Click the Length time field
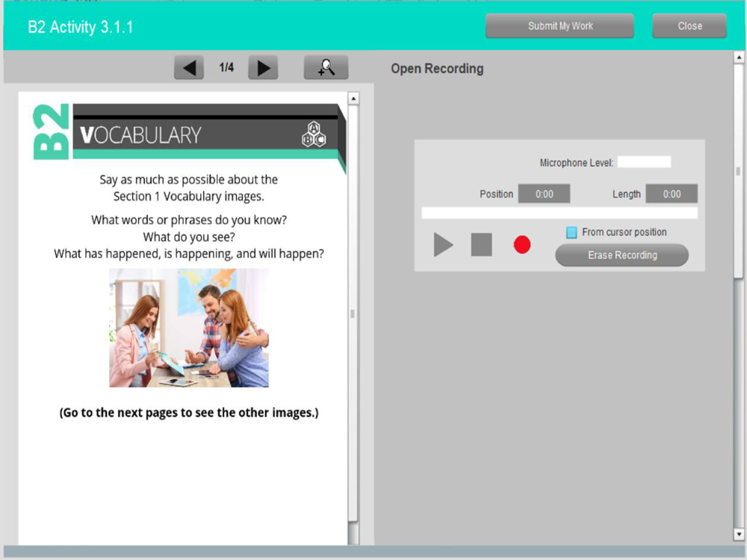Image resolution: width=747 pixels, height=560 pixels. [x=672, y=194]
